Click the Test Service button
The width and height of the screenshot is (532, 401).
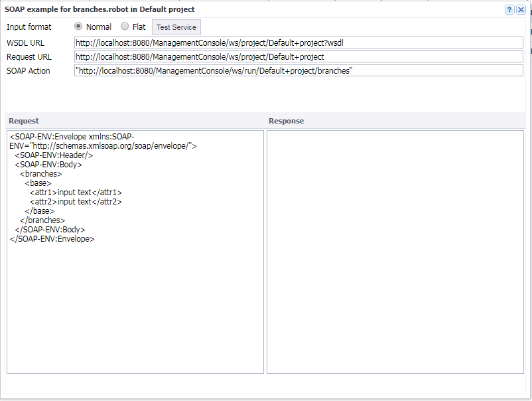[x=176, y=27]
